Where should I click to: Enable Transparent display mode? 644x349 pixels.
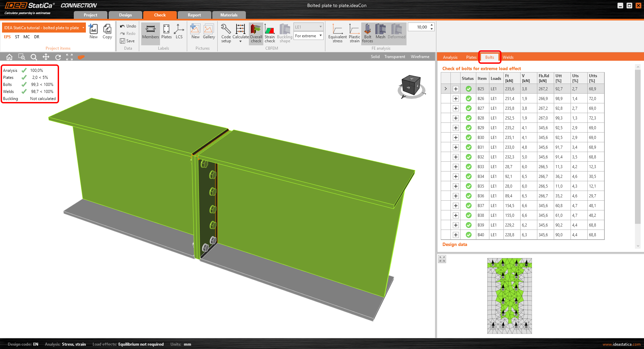pos(394,57)
